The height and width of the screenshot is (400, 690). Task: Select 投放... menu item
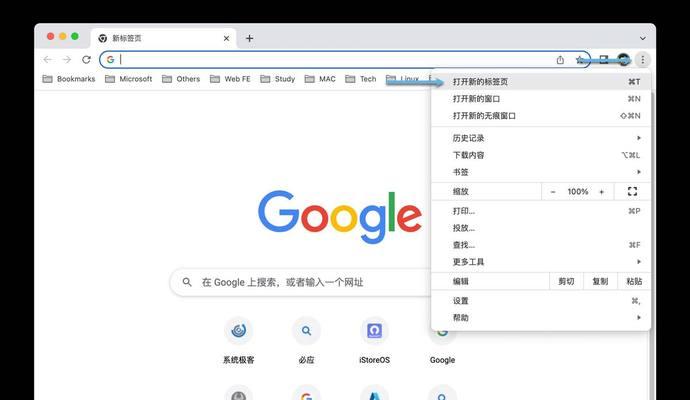(541, 228)
